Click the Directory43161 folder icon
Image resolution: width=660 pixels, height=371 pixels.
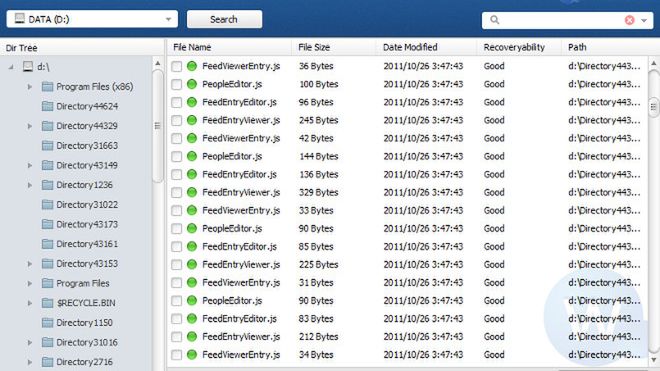pyautogui.click(x=48, y=244)
